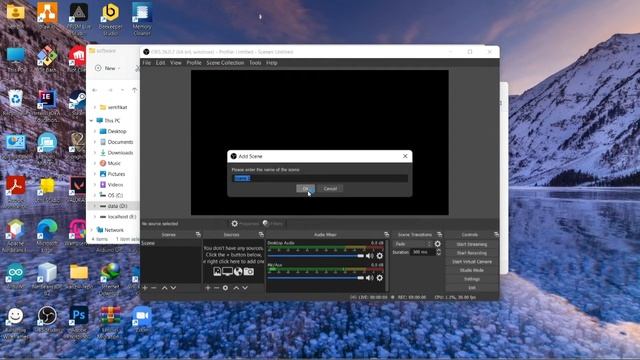This screenshot has height=360, width=640.
Task: Add a source with the plus icon
Action: (208, 288)
